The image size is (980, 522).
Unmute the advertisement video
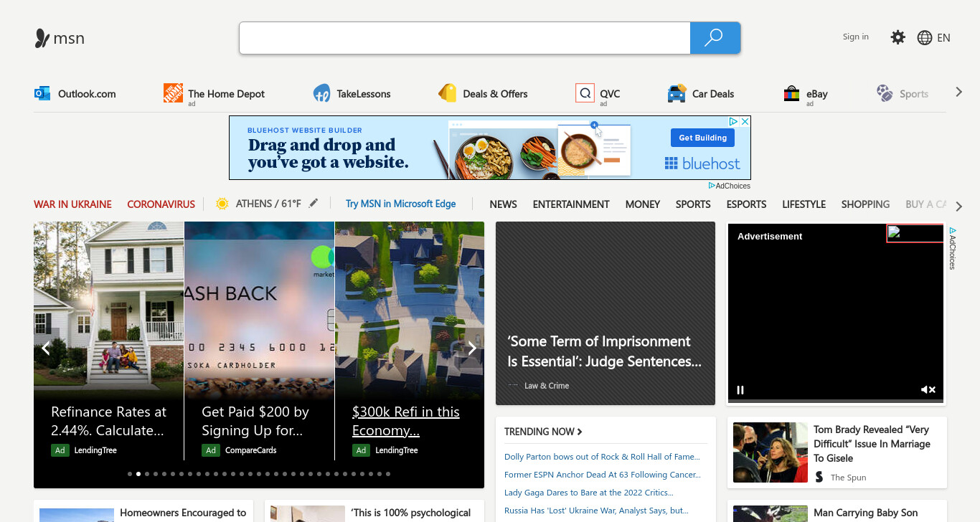tap(928, 390)
